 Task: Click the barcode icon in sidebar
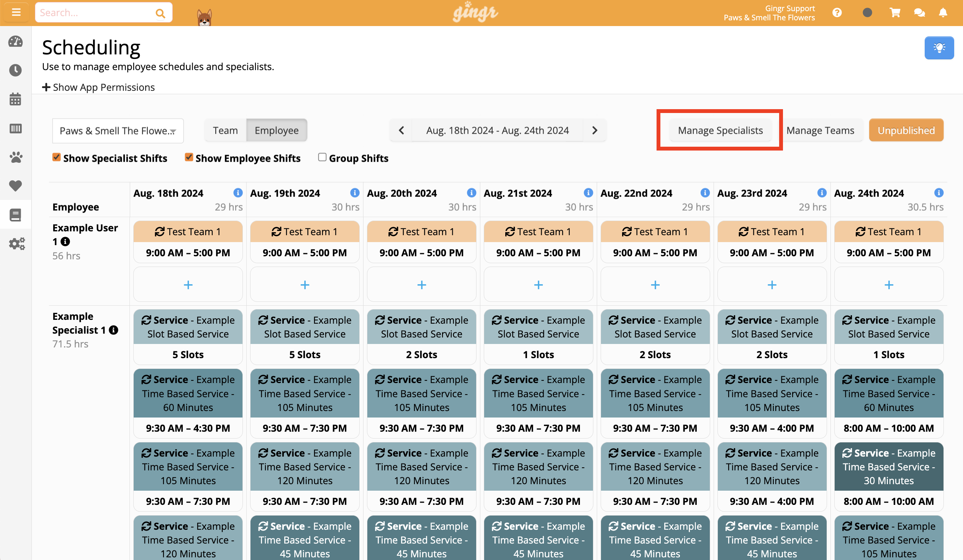point(15,129)
